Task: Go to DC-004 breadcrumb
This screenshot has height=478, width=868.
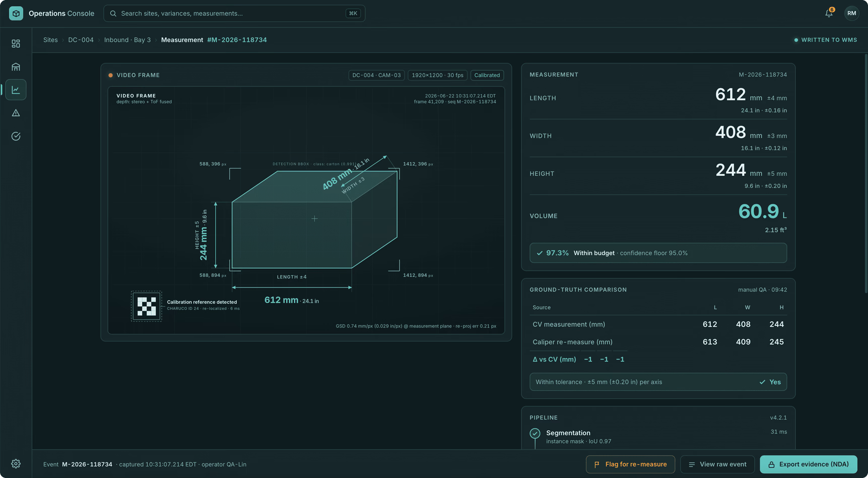Action: click(x=81, y=40)
